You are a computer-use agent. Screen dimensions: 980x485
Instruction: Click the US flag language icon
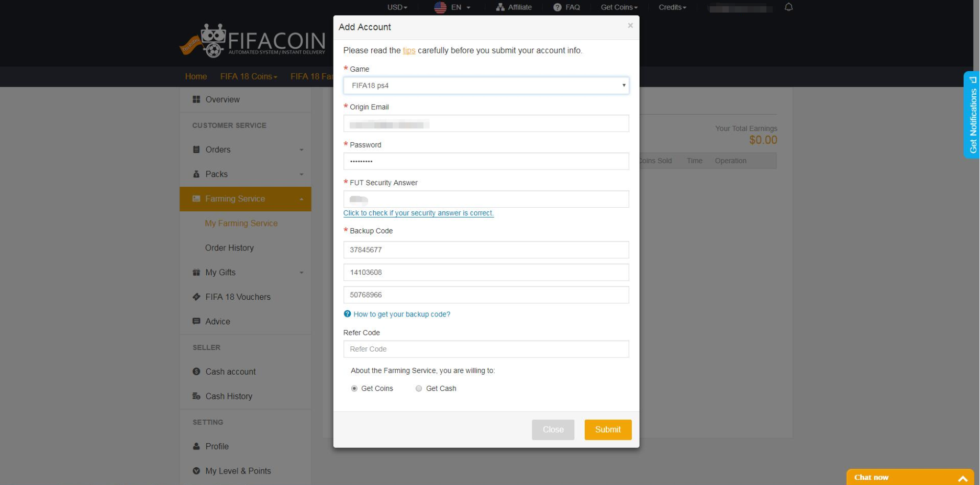(440, 7)
